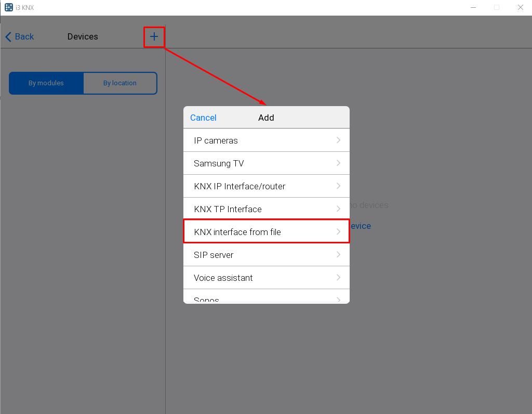This screenshot has width=532, height=414.
Task: Close the i3 KNX window
Action: (x=520, y=7)
